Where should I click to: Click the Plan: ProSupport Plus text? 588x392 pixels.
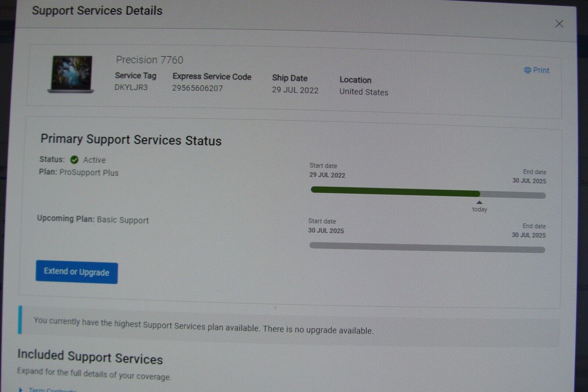(x=79, y=172)
